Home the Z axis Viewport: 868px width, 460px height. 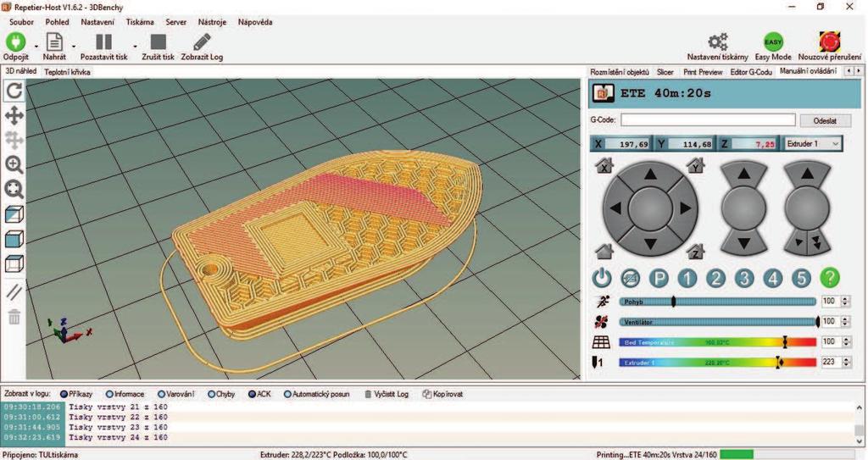[695, 251]
